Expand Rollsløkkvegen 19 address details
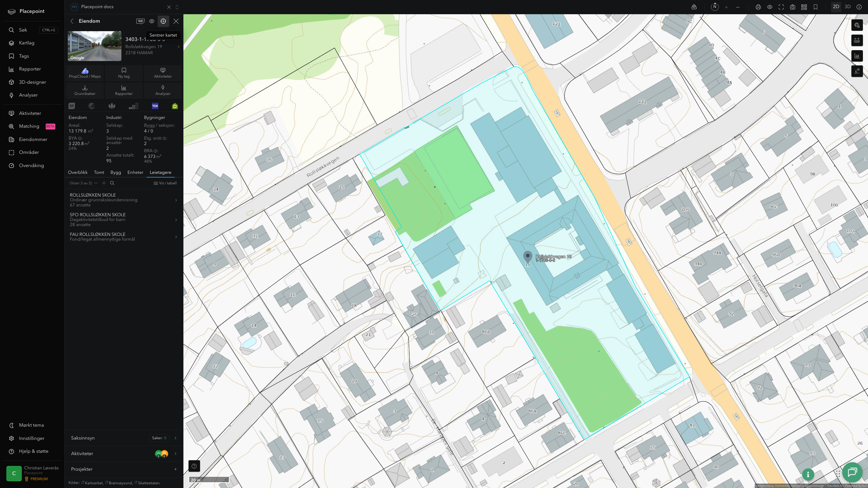Image resolution: width=868 pixels, height=488 pixels. click(179, 47)
